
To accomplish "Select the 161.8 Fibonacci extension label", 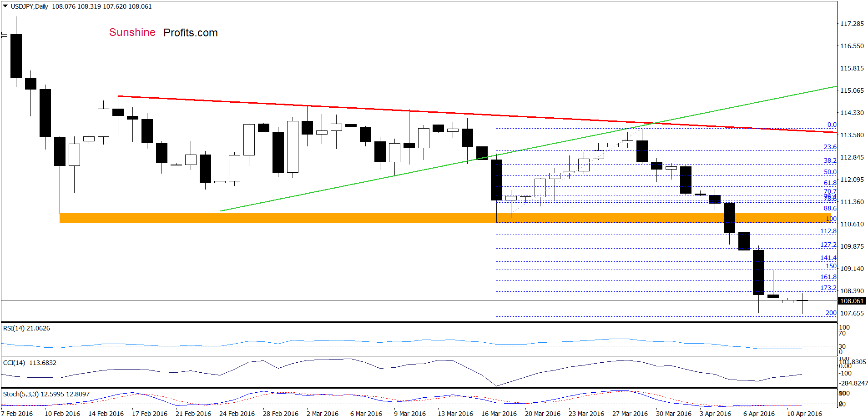I will [x=828, y=277].
